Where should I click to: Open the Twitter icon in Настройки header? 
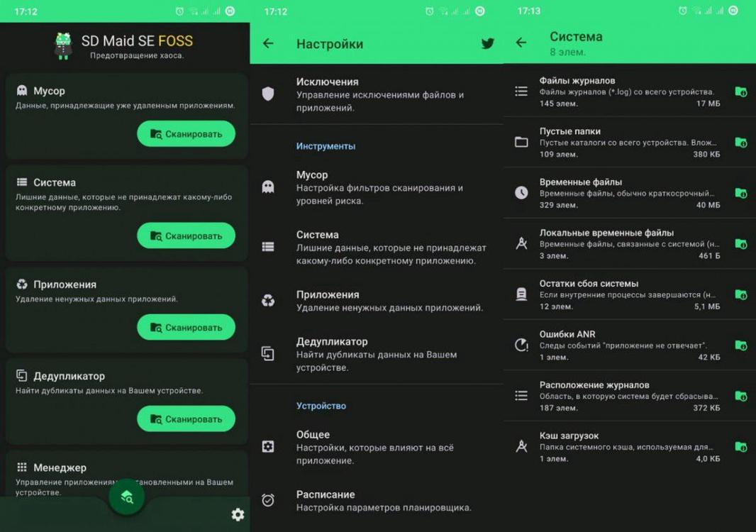coord(487,43)
